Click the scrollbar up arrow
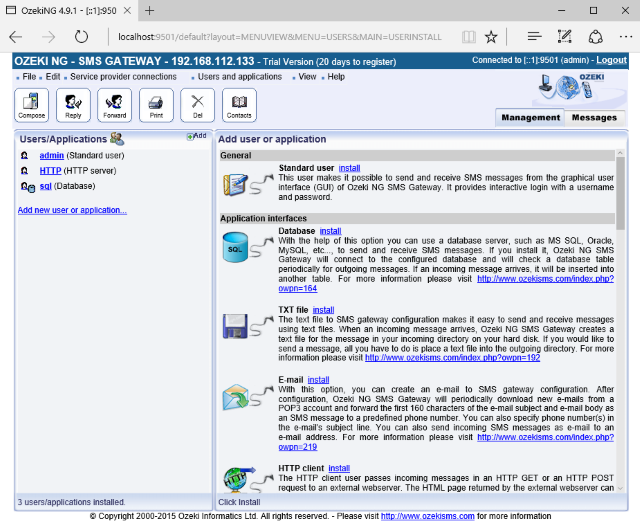The height and width of the screenshot is (526, 640). tap(620, 153)
